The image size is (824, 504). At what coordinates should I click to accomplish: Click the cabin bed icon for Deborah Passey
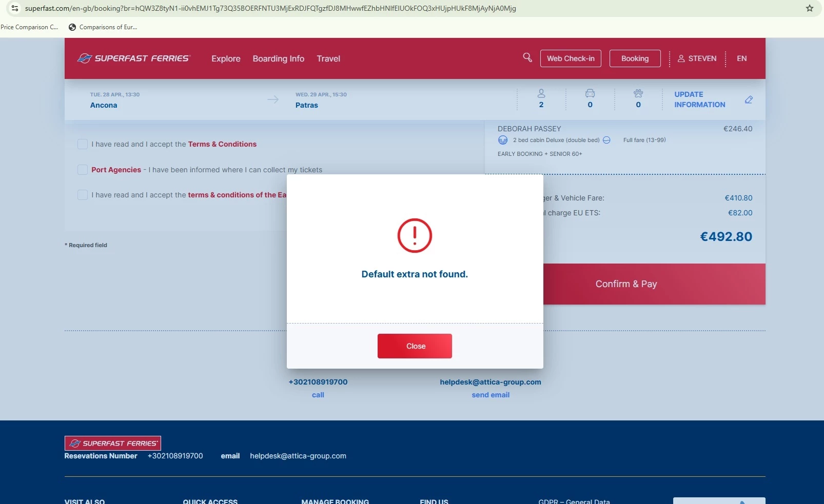[503, 140]
